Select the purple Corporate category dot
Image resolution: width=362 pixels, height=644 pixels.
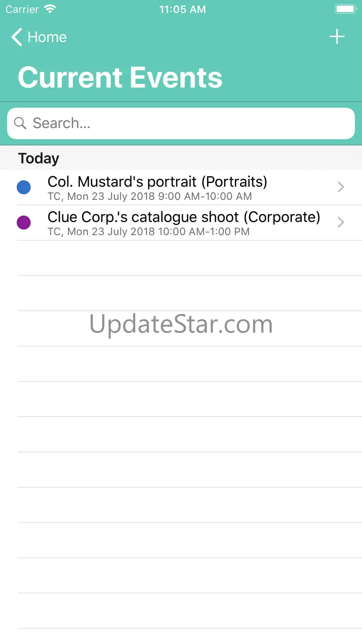tap(24, 222)
